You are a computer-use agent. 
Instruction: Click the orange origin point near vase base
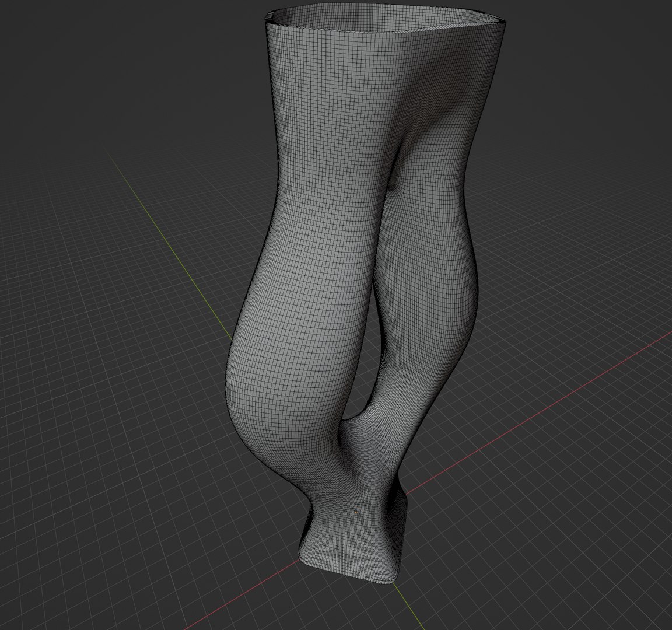(x=356, y=512)
